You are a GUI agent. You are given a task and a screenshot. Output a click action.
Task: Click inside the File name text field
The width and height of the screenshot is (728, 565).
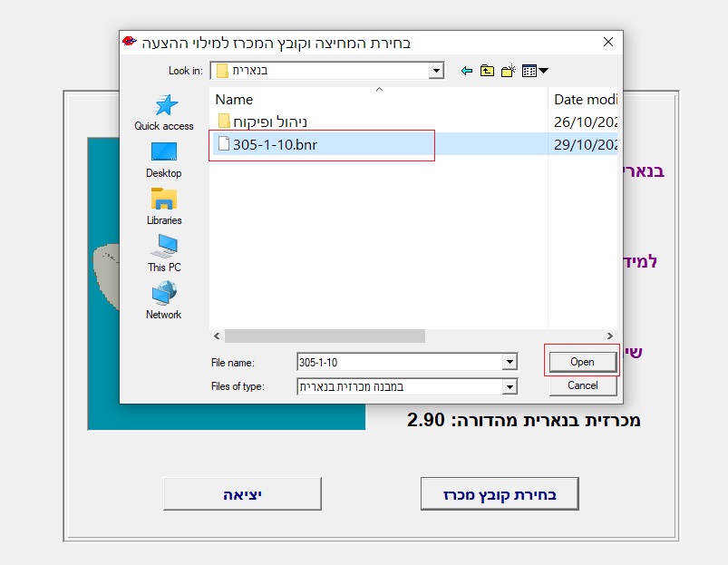(x=397, y=362)
